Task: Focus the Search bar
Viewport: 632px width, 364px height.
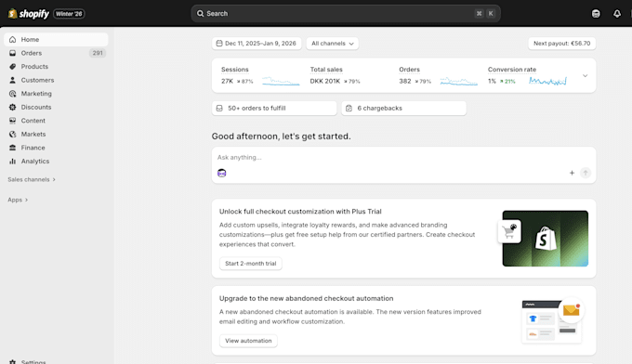Action: (346, 14)
